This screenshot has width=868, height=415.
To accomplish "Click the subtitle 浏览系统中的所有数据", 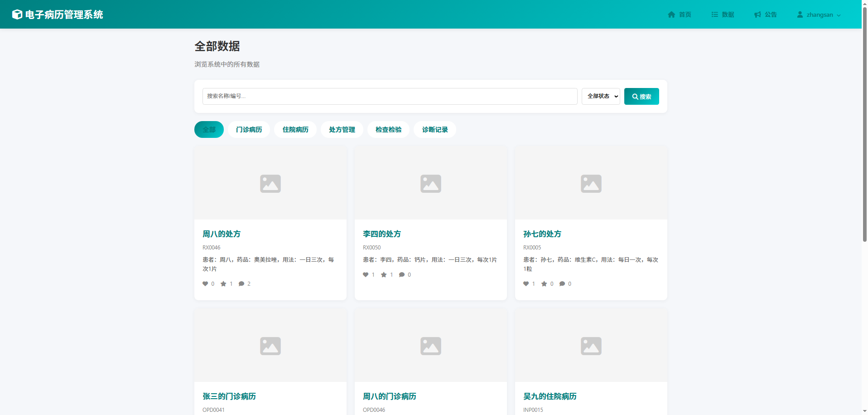I will point(227,64).
